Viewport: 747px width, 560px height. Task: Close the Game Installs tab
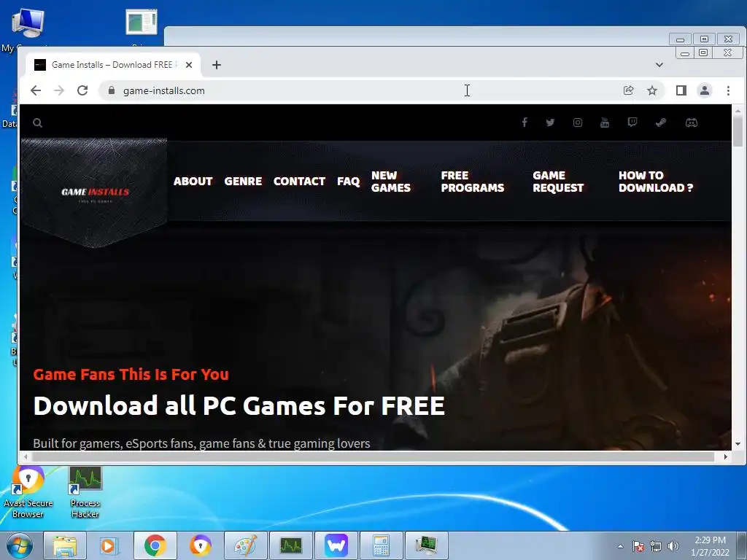[189, 65]
